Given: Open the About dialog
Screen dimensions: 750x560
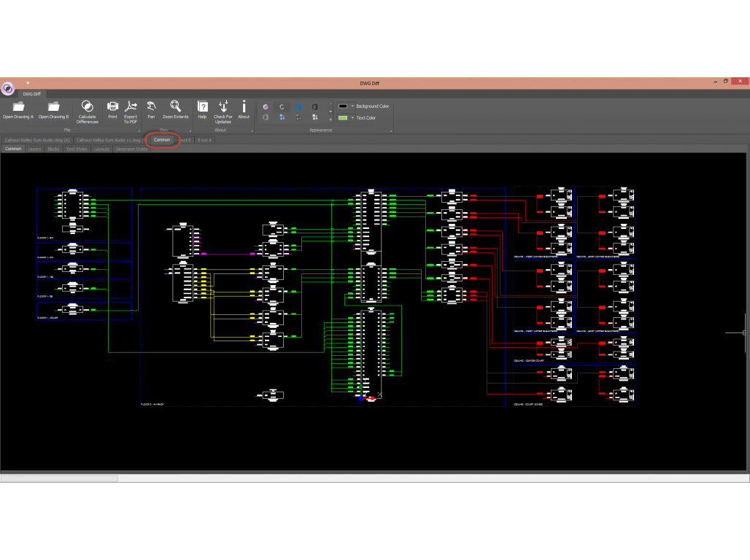Looking at the screenshot, I should click(x=244, y=110).
